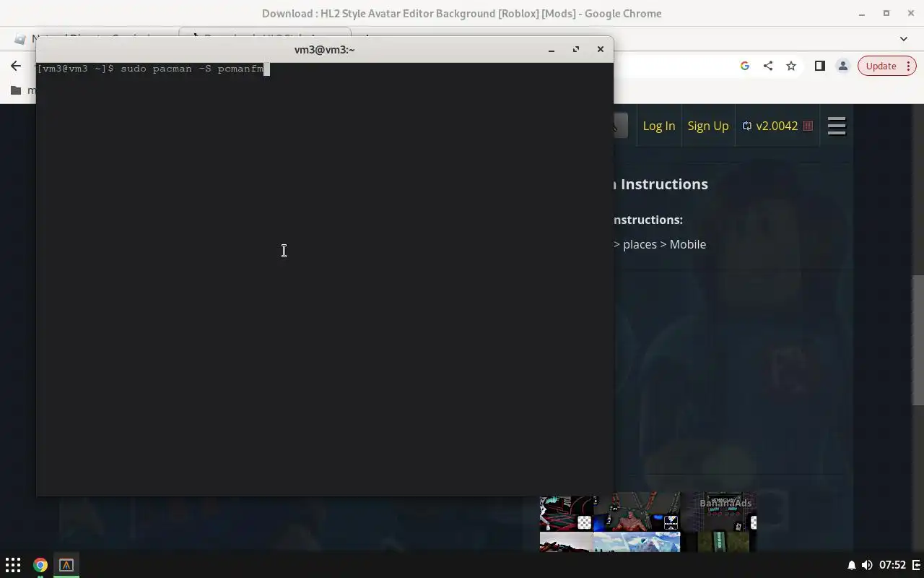Open the Google icon in Chrome's address bar
The image size is (924, 578).
745,66
